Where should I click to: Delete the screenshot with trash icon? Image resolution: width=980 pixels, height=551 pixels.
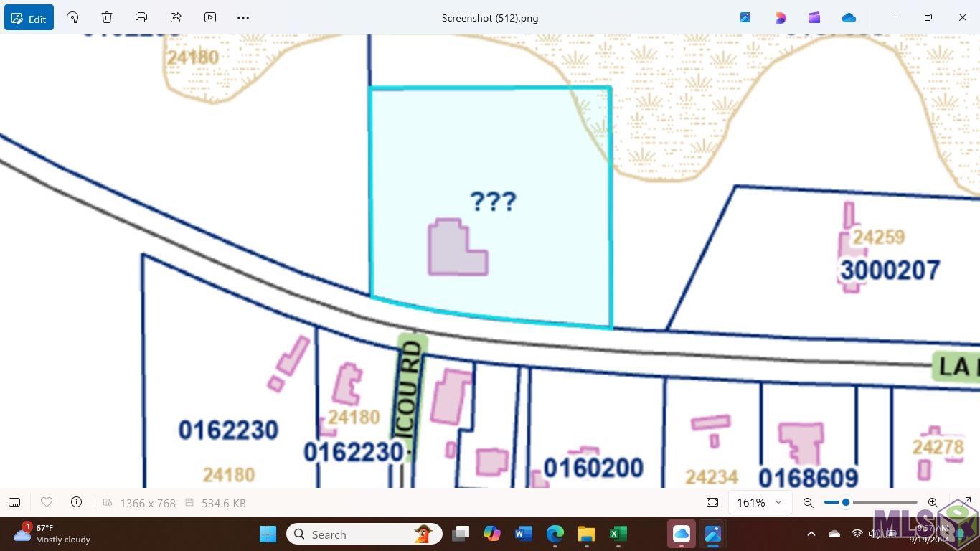tap(107, 17)
